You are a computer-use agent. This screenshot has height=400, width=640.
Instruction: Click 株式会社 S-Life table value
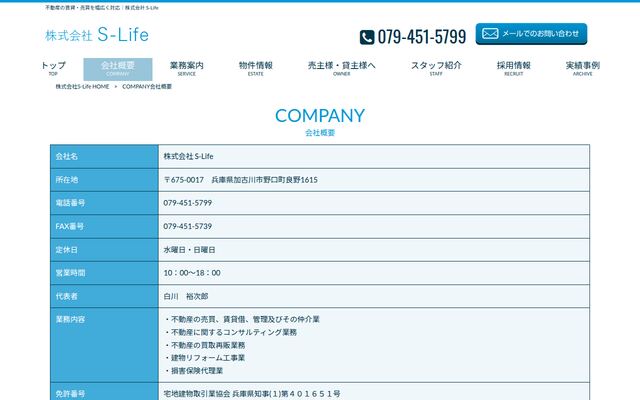(x=188, y=156)
